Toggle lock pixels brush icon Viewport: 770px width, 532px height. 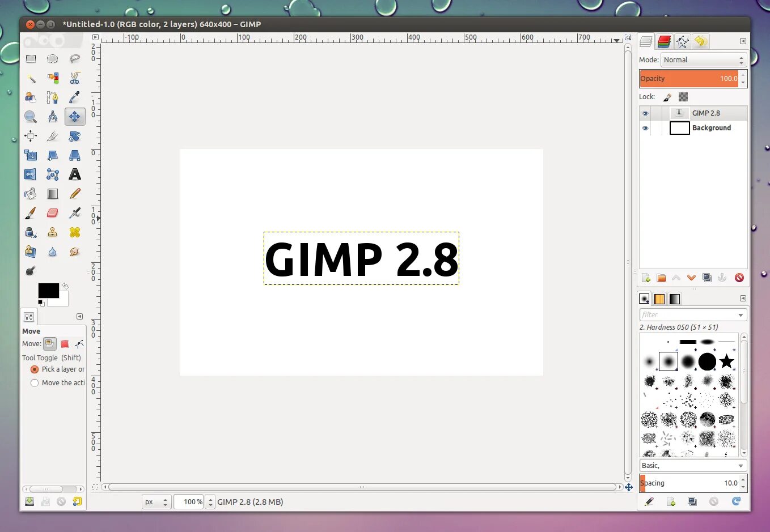667,97
